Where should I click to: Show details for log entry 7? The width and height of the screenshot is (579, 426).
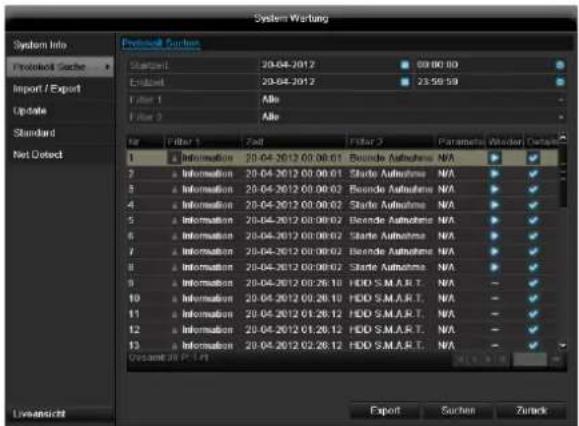[x=533, y=252]
